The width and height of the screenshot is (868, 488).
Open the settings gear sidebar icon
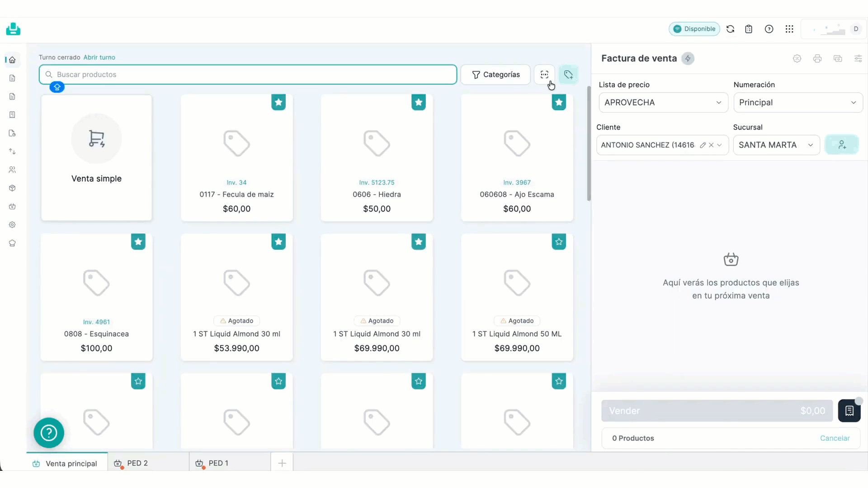(12, 225)
